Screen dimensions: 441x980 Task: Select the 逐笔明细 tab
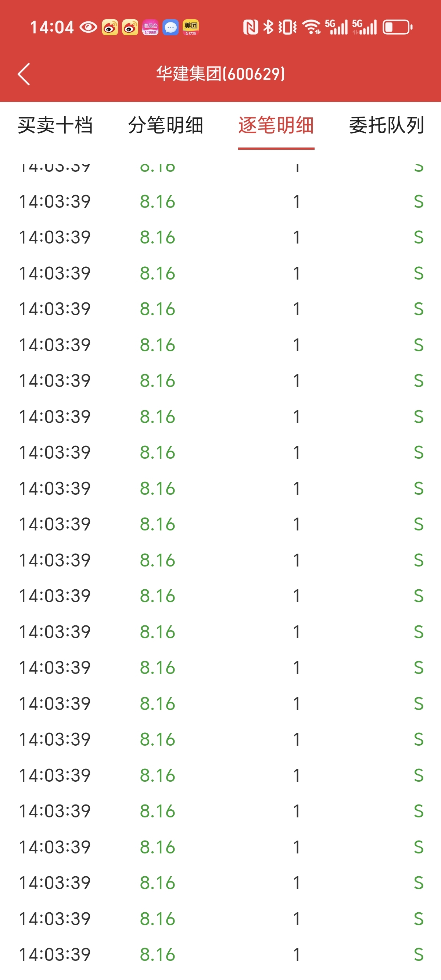(276, 125)
